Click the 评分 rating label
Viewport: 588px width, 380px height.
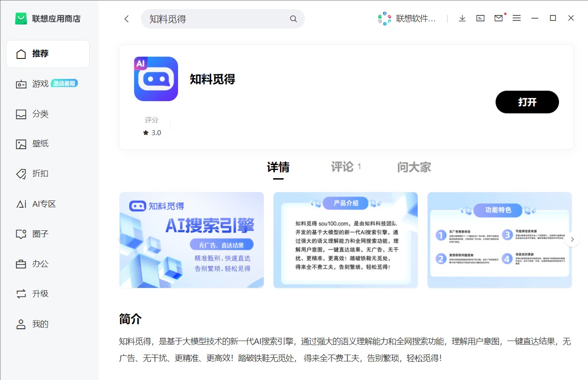(x=152, y=120)
